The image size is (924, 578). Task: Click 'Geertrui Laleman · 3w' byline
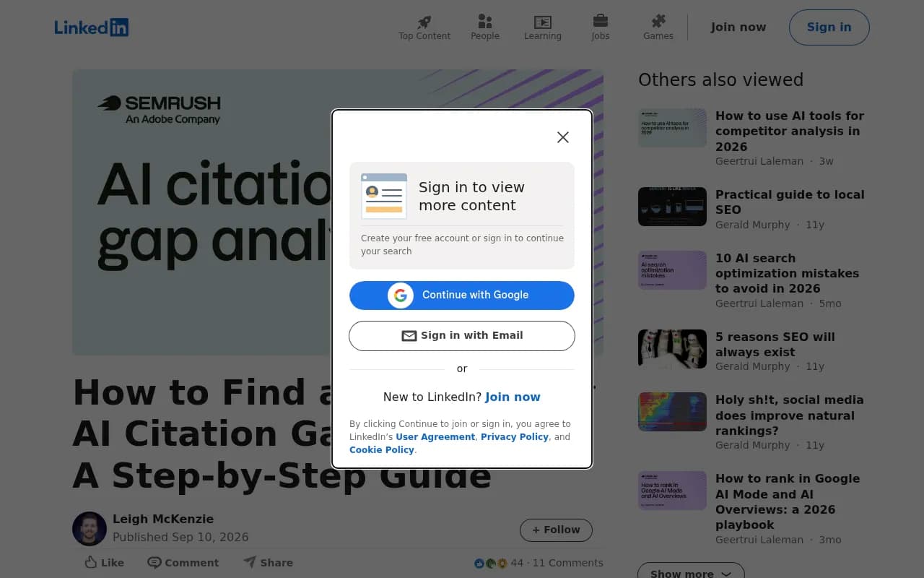click(775, 161)
